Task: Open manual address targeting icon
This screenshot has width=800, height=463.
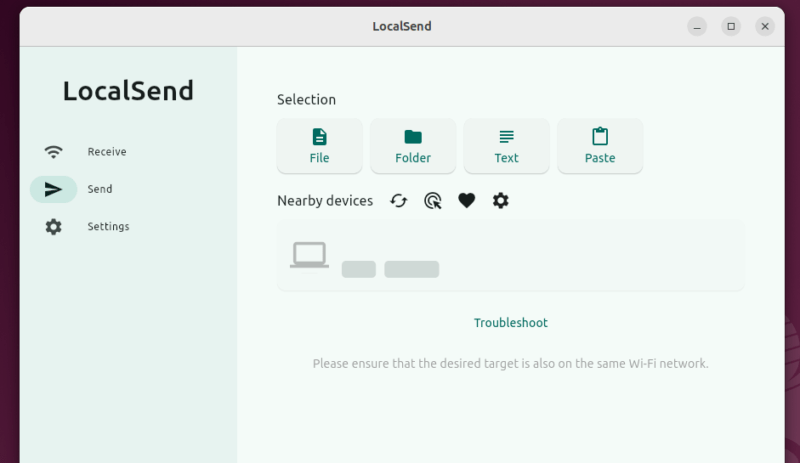Action: (433, 201)
